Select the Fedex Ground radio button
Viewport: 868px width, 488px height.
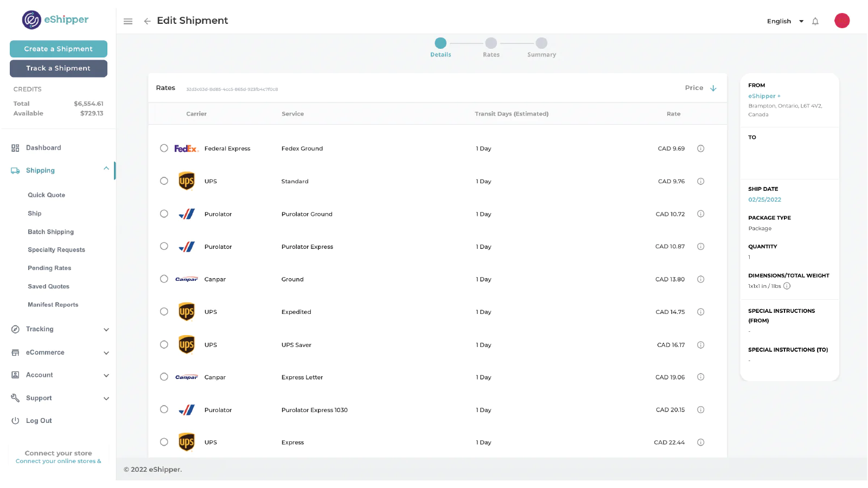coord(164,148)
